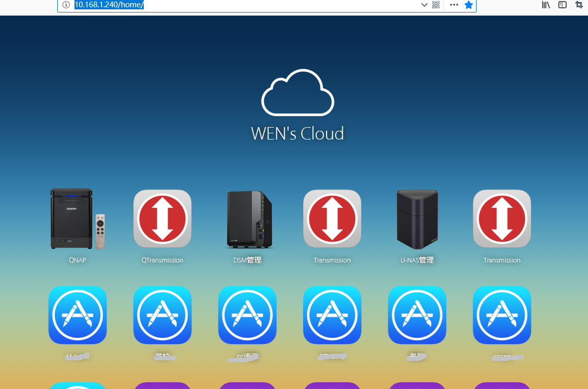Click App Store icon below DSM管理

pyautogui.click(x=247, y=315)
